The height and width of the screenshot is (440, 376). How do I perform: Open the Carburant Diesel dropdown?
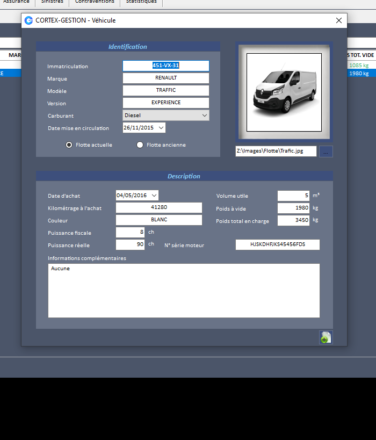pyautogui.click(x=166, y=115)
